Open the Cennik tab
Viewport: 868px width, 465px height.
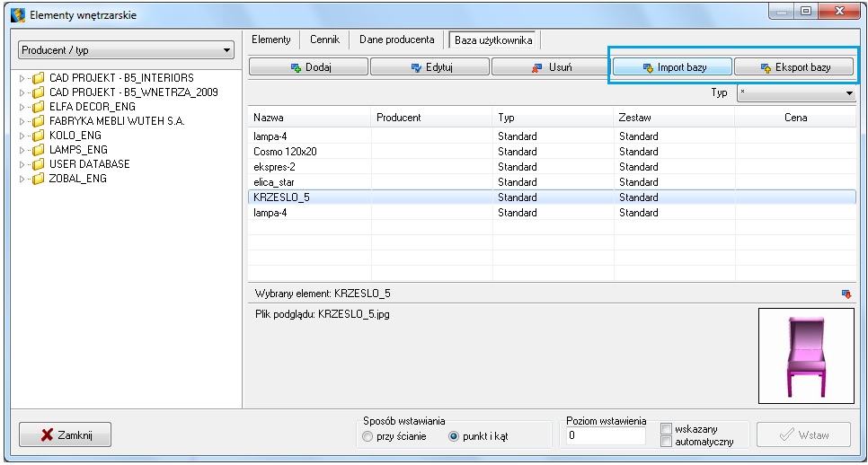[324, 39]
